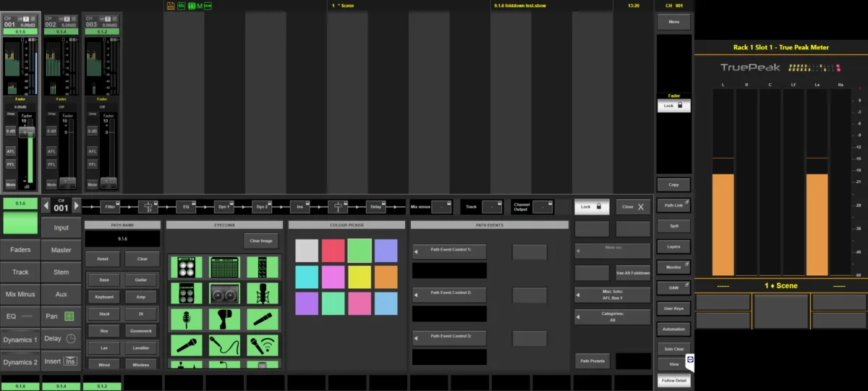Pick the wireless microphone with signal Eyeconix image
The height and width of the screenshot is (391, 868).
262,345
